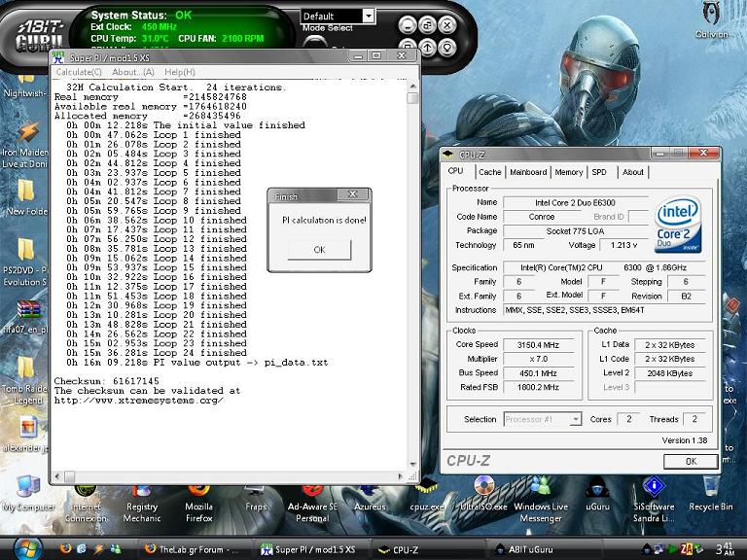This screenshot has height=560, width=747.
Task: Click OK button in CPU-Z window
Action: click(x=691, y=461)
